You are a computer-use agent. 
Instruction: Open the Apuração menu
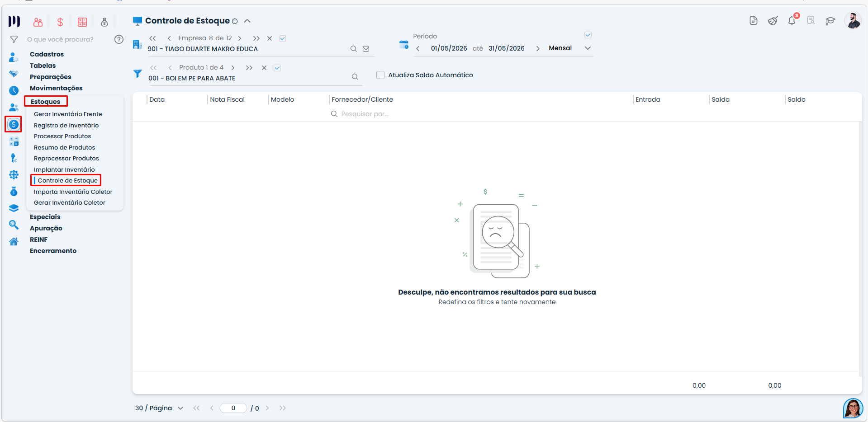coord(46,228)
